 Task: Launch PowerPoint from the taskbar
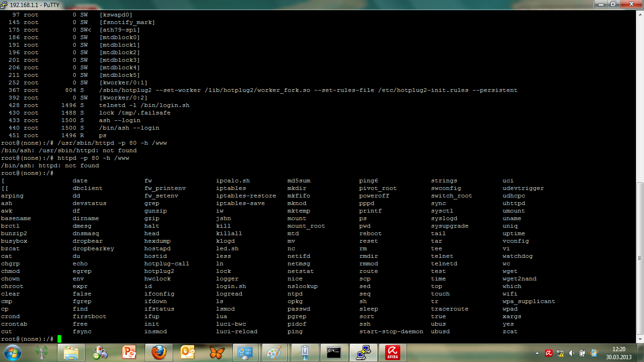point(129,353)
